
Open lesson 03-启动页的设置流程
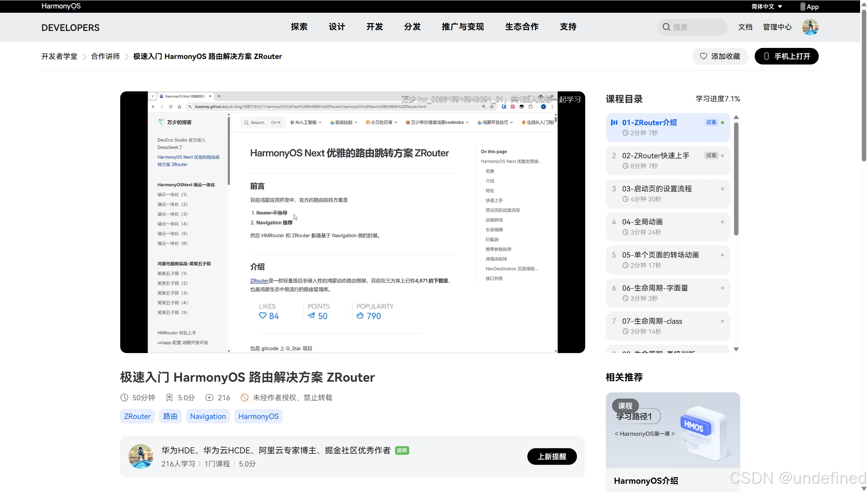668,193
